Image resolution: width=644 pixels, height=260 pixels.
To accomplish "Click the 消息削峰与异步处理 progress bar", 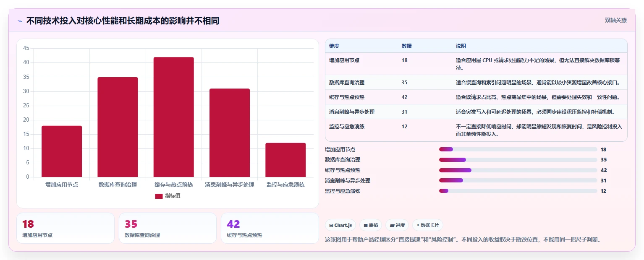I will pyautogui.click(x=518, y=180).
